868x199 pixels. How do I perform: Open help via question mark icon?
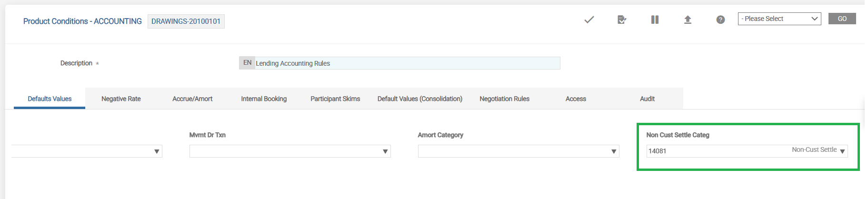point(720,20)
